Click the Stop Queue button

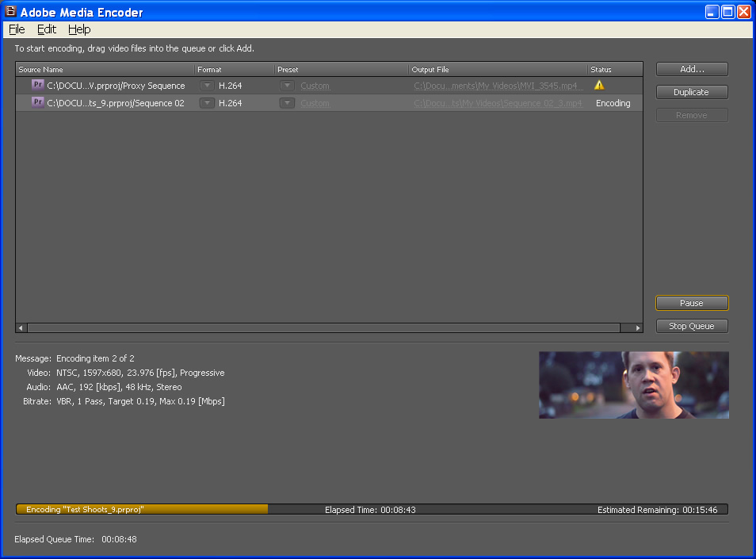[x=692, y=326]
